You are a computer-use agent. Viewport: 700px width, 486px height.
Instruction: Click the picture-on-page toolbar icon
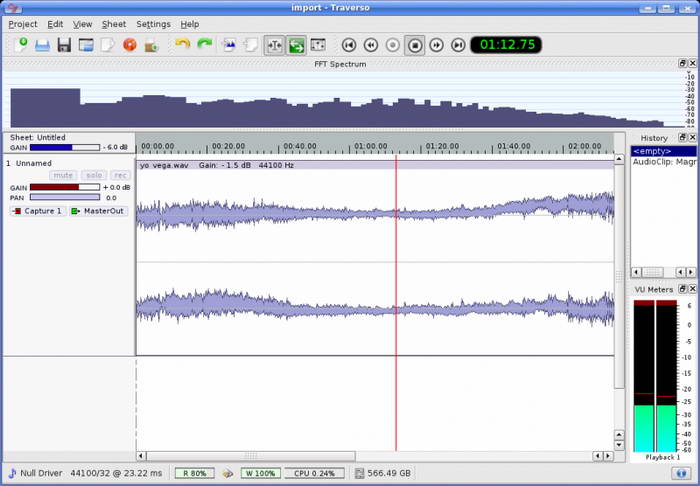[229, 45]
